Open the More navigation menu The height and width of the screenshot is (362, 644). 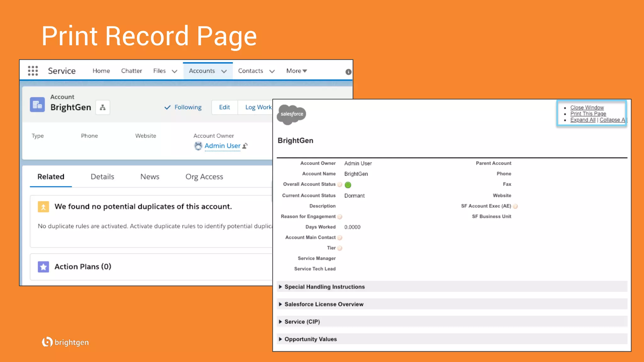click(x=296, y=71)
